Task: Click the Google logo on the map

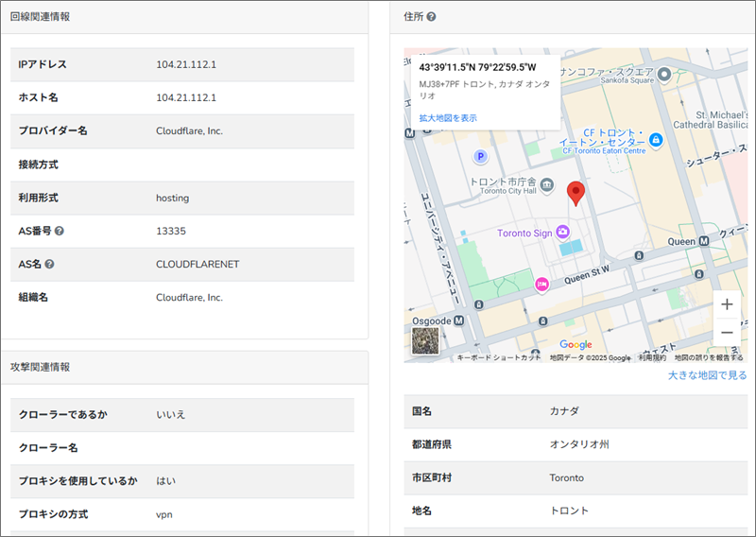Action: pyautogui.click(x=576, y=345)
